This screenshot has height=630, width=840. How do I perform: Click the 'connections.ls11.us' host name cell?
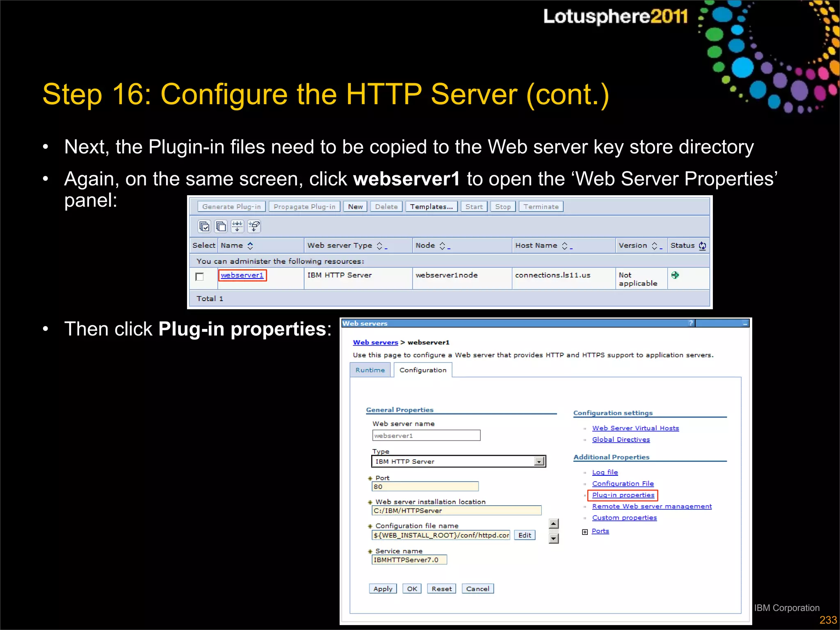[564, 279]
